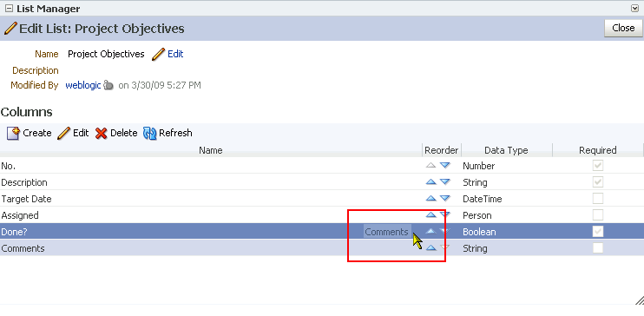Image resolution: width=644 pixels, height=316 pixels.
Task: Move Done? column up
Action: tap(430, 231)
